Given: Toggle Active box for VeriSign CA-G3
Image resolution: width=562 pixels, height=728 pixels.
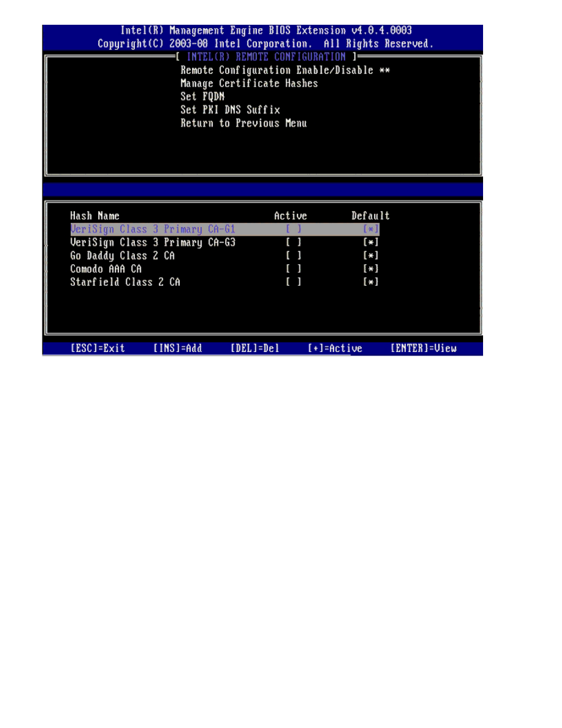Looking at the screenshot, I should [x=294, y=242].
